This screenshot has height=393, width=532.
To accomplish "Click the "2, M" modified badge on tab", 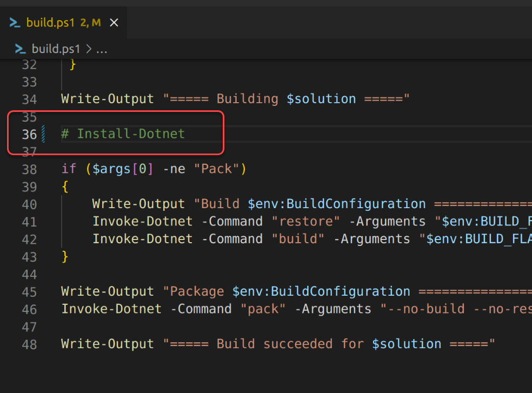I will point(91,23).
